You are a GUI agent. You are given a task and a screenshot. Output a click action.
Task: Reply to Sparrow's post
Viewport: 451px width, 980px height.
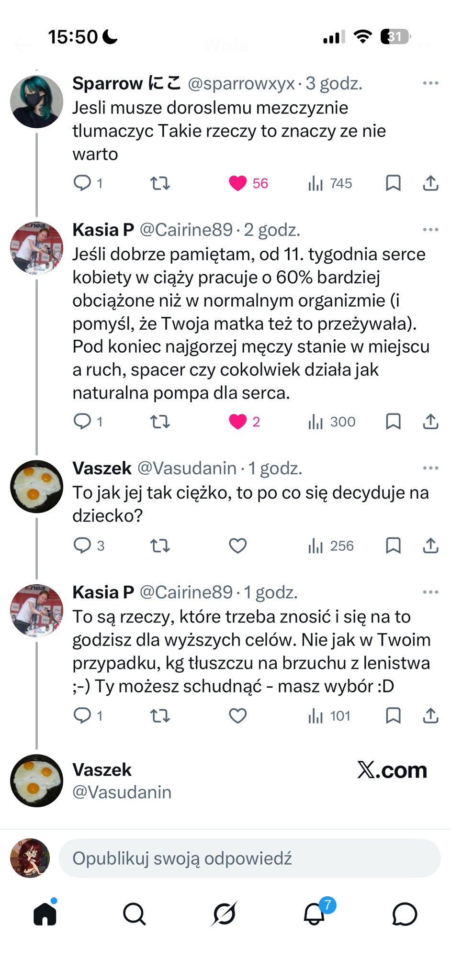(x=82, y=183)
